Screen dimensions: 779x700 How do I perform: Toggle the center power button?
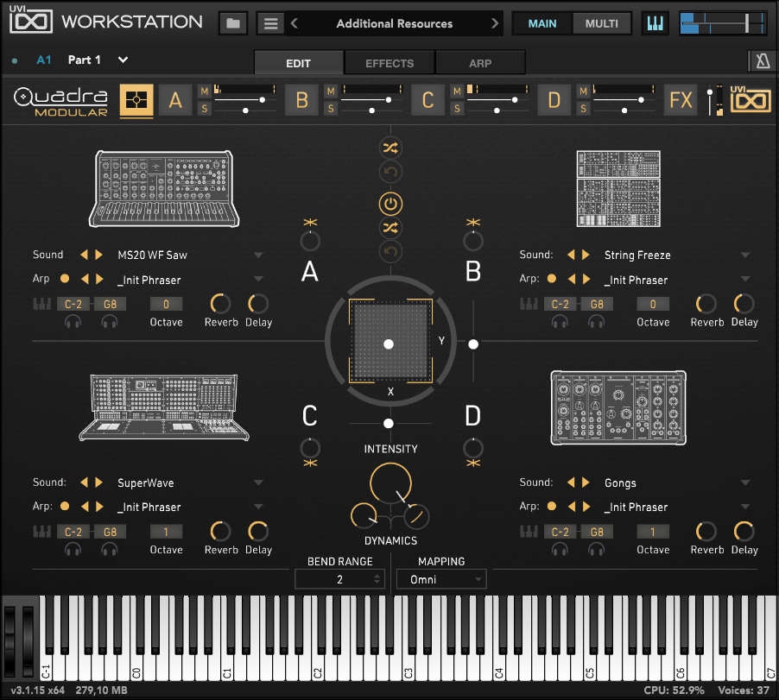tap(390, 204)
